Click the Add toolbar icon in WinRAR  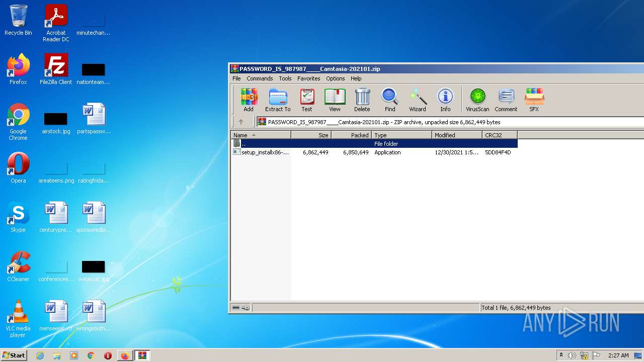249,100
